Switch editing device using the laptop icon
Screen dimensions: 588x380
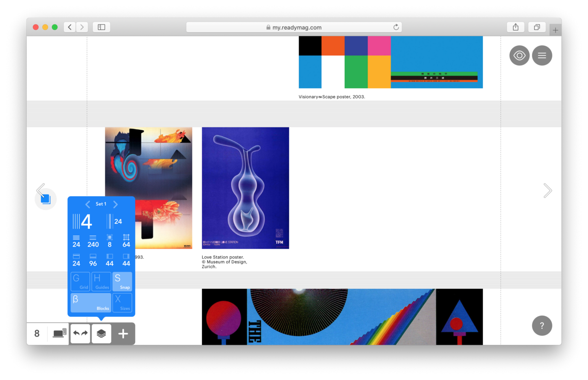[58, 333]
